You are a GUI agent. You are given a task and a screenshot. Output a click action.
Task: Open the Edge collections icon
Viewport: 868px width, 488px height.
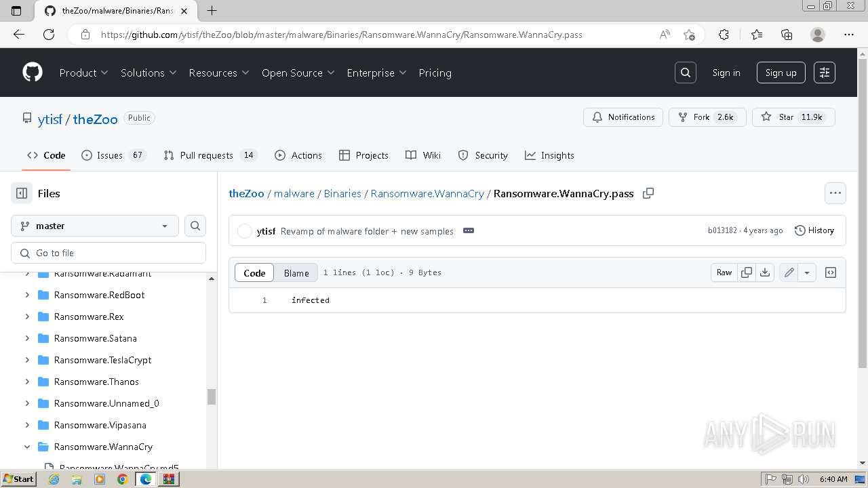pos(787,35)
